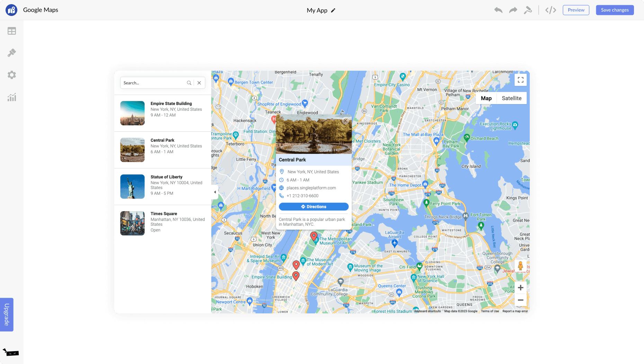Get Directions to Central Park
644x364 pixels.
point(314,207)
